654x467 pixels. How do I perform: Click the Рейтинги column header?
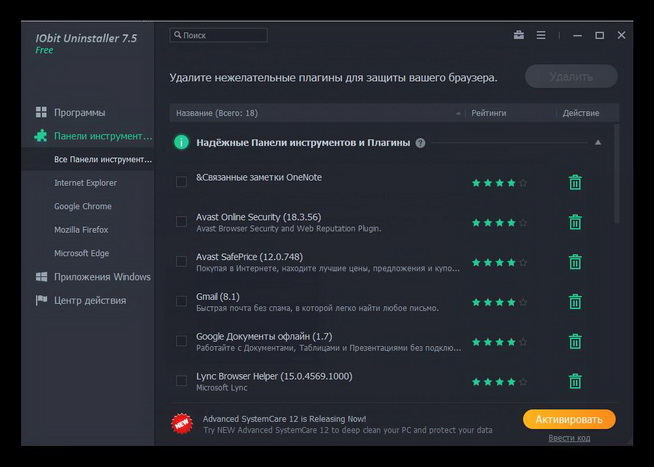488,113
